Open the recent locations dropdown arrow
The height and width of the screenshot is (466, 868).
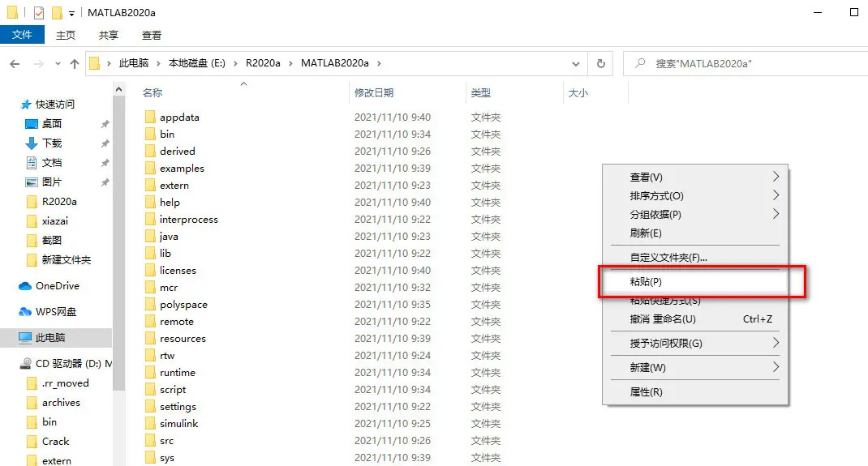coord(58,63)
